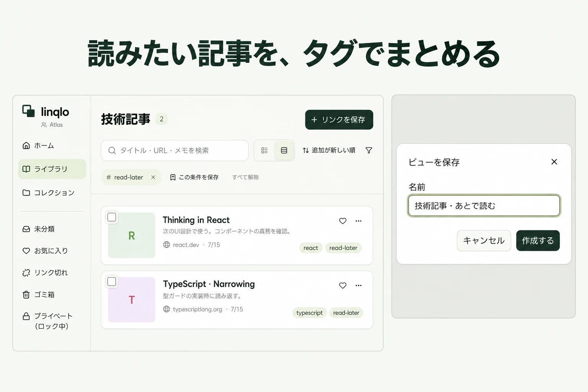Viewport: 588px width, 392px height.
Task: Switch to card view icon
Action: coord(284,150)
